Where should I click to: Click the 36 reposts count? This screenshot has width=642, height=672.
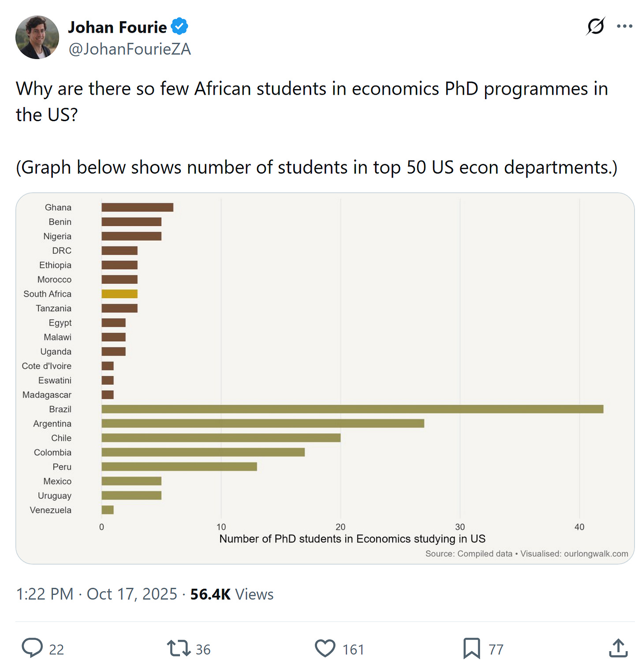(203, 650)
